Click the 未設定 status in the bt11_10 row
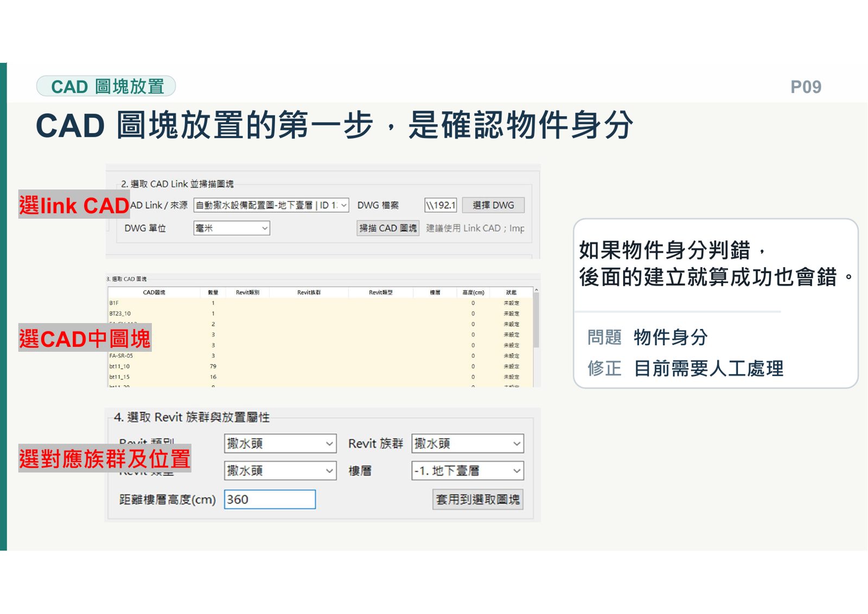Image resolution: width=868 pixels, height=614 pixels. [511, 366]
